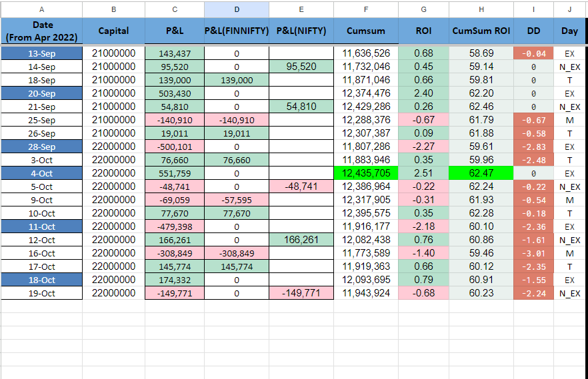Click the Cumsum header cell
588x379 pixels.
[365, 31]
